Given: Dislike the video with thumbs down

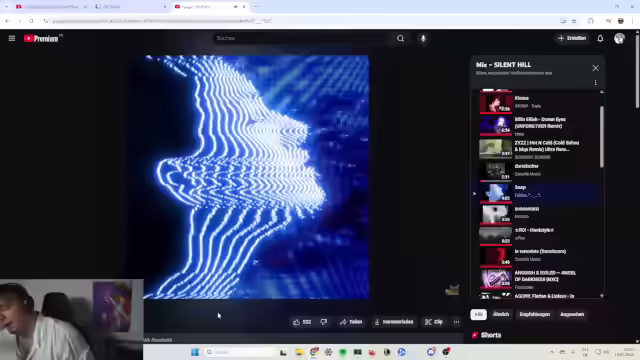Looking at the screenshot, I should [324, 322].
